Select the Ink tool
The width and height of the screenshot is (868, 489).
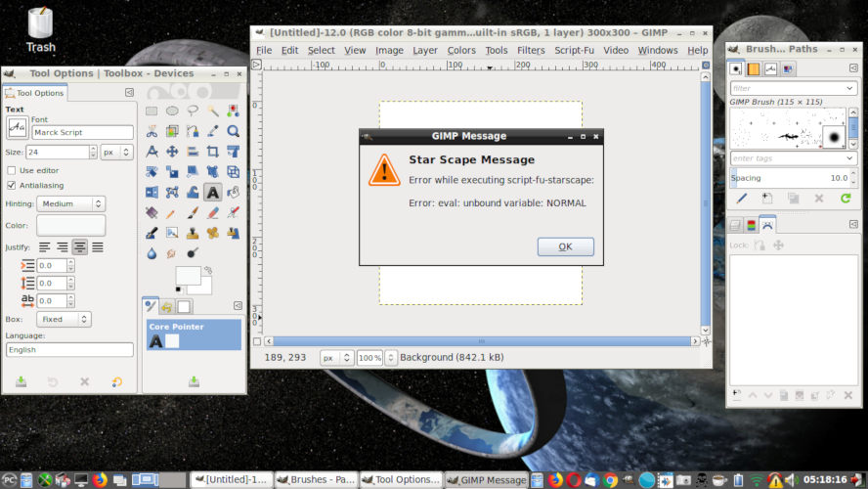point(152,233)
